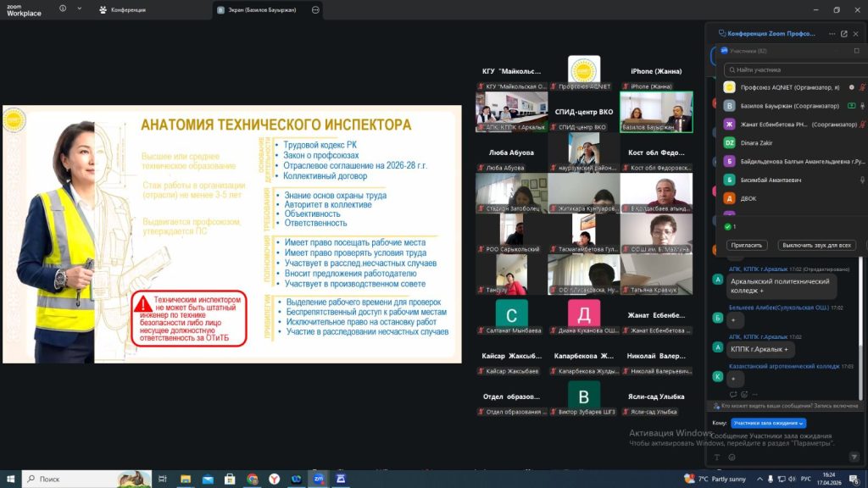Pop out the chat panel
The height and width of the screenshot is (488, 868).
(x=843, y=34)
